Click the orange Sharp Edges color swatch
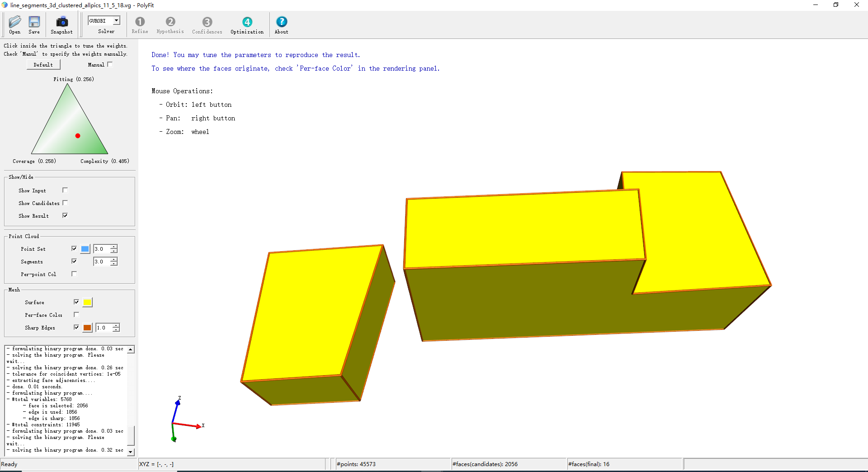Screen dimensions: 868x472 (x=88, y=328)
